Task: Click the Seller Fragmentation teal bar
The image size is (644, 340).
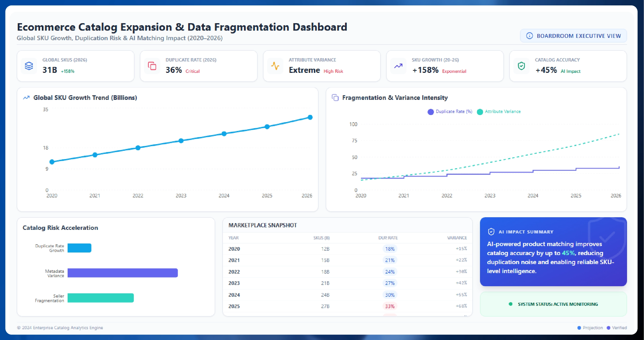Action: (101, 298)
